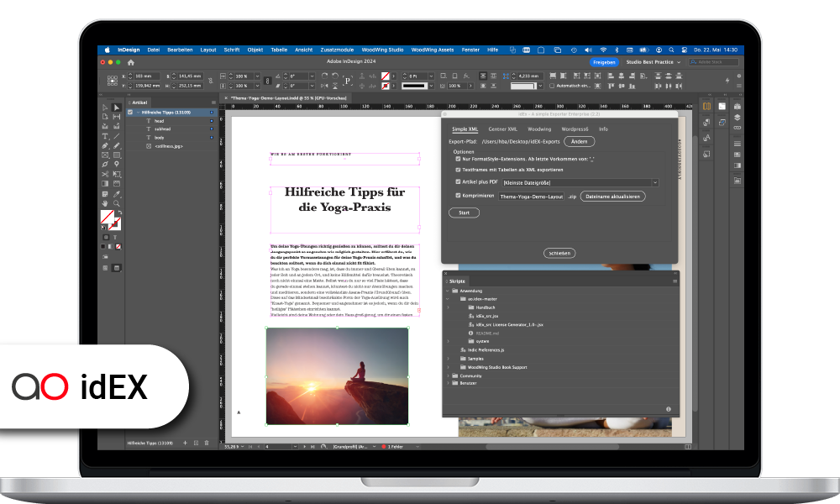The height and width of the screenshot is (504, 840).
Task: Click the trash icon in the Artikel panel
Action: (207, 443)
